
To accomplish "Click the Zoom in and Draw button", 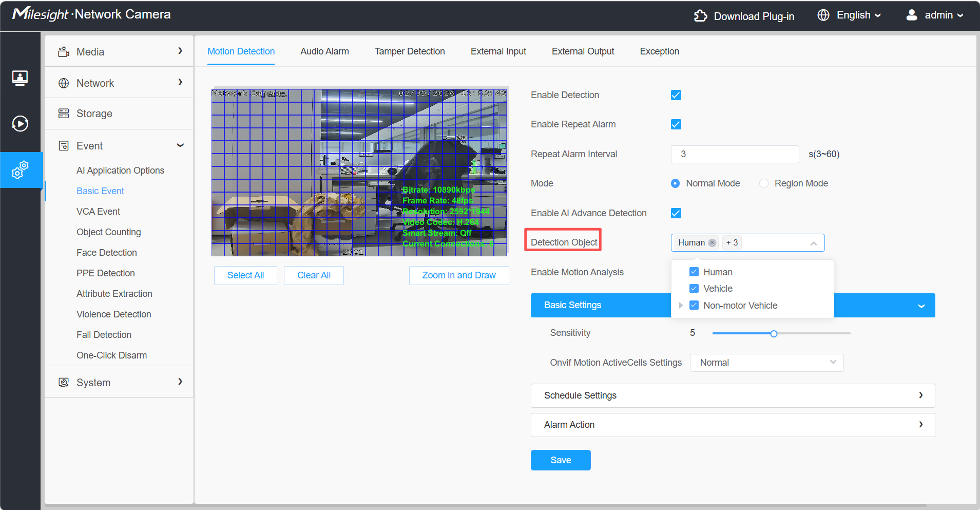I will pos(459,275).
